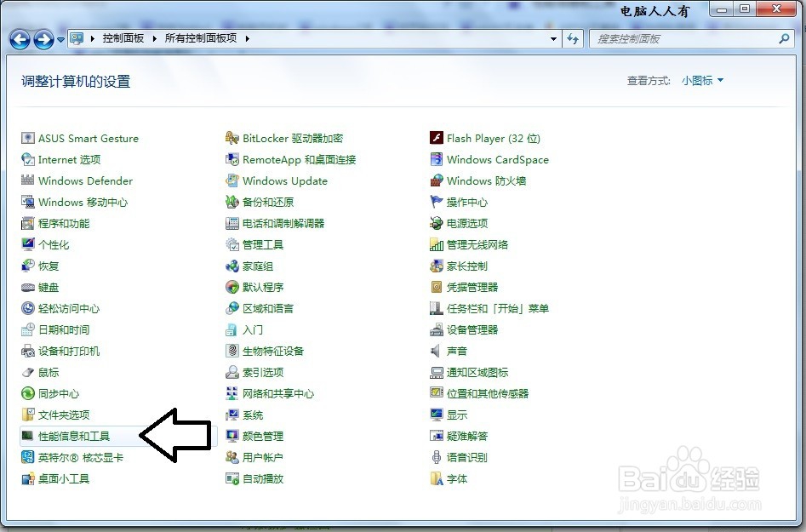This screenshot has height=532, width=806.
Task: Open the 系统 link
Action: tap(253, 415)
